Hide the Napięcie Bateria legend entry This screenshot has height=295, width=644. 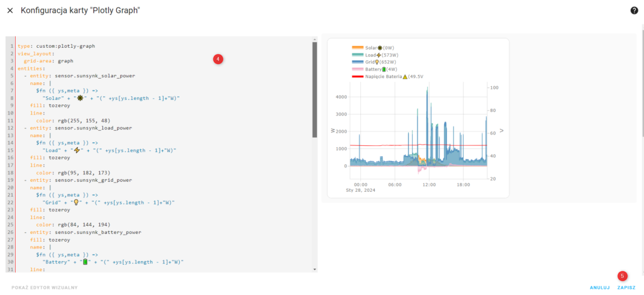point(384,76)
